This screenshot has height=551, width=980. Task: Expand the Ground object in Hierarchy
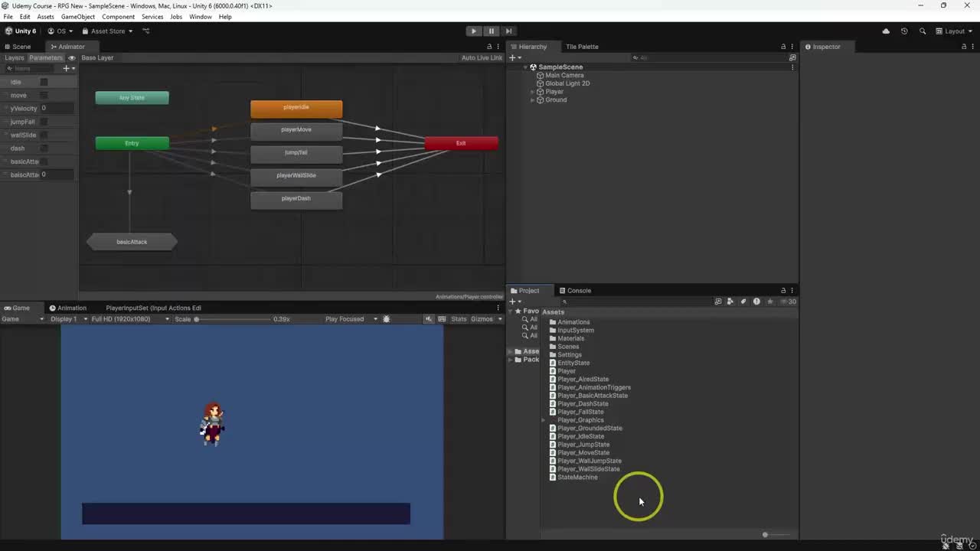tap(533, 100)
